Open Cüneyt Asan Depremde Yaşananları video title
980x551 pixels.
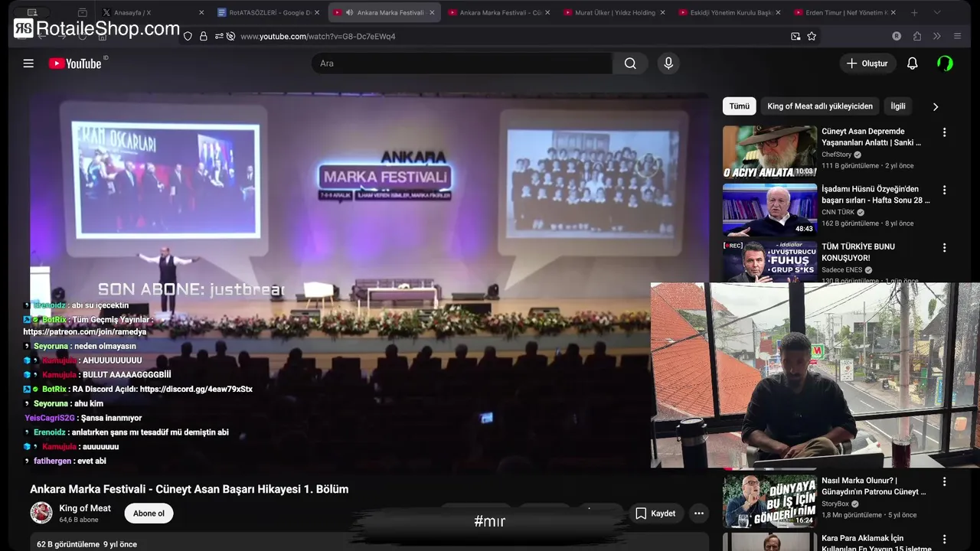(x=871, y=137)
